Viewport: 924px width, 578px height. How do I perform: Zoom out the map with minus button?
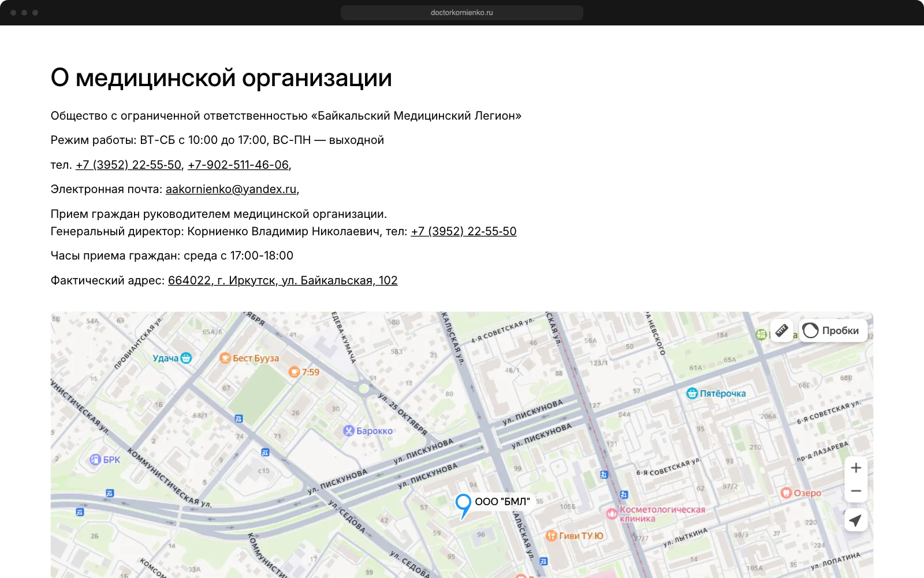pos(856,491)
